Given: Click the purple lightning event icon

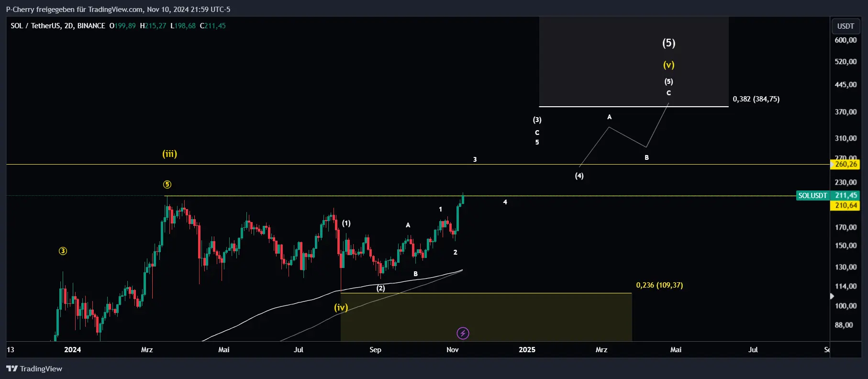Looking at the screenshot, I should coord(463,333).
